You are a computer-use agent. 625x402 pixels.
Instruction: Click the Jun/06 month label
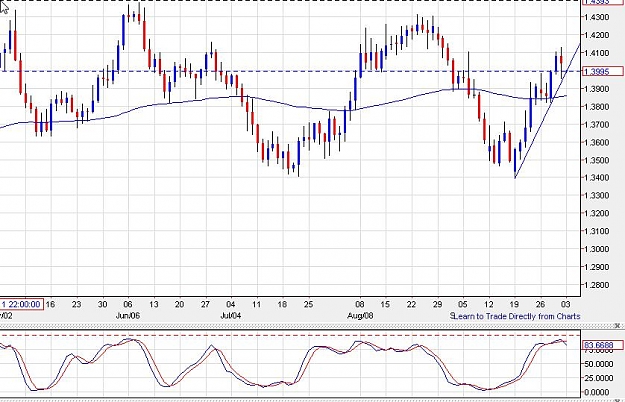128,316
